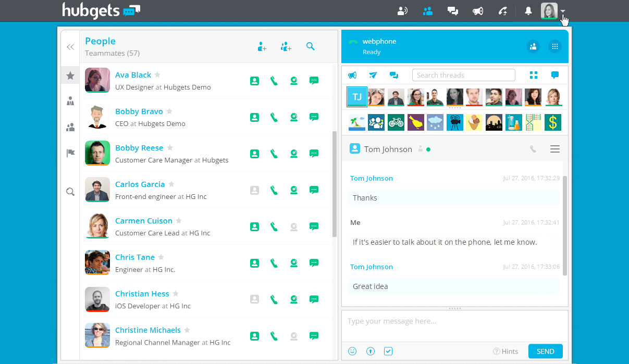This screenshot has width=629, height=364.
Task: Click the conversation scrollbar
Action: coord(565,224)
